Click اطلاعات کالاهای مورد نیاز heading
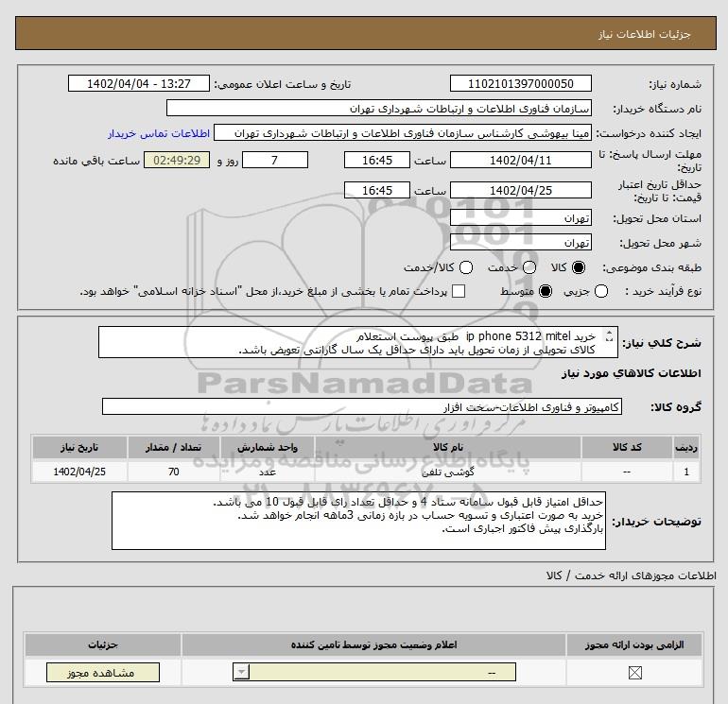This screenshot has width=728, height=704. click(x=632, y=373)
